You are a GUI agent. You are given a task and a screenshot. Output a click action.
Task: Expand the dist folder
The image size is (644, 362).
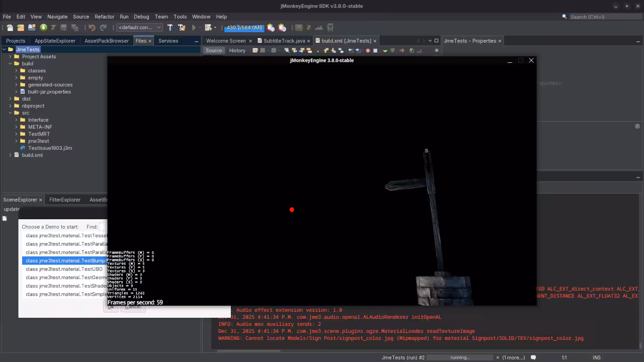tap(10, 99)
